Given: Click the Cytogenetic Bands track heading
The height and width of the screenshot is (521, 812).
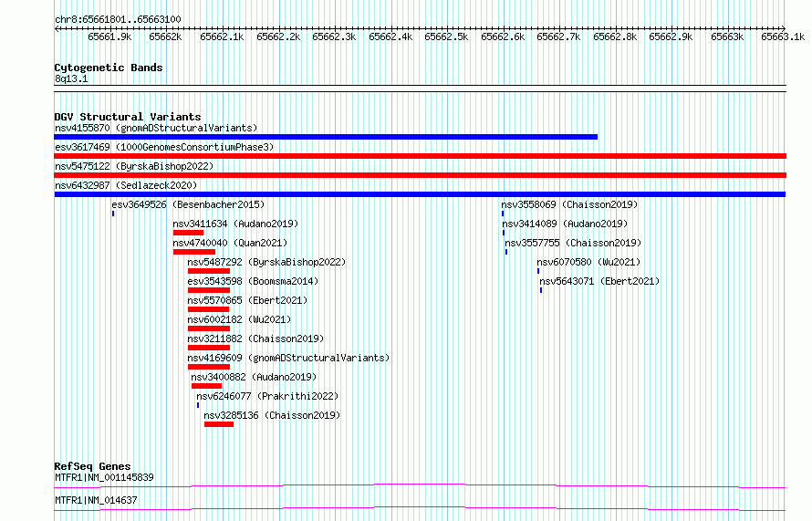Looking at the screenshot, I should coord(109,68).
